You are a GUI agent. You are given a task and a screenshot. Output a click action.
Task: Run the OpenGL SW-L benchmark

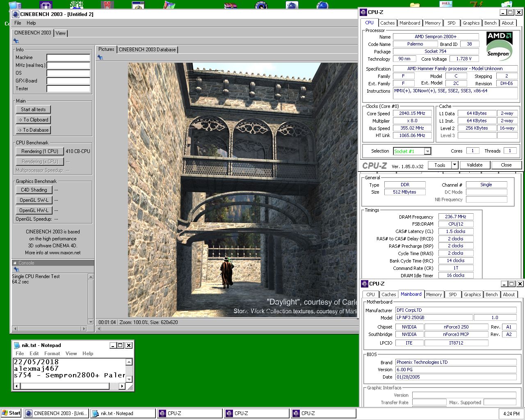tap(34, 200)
